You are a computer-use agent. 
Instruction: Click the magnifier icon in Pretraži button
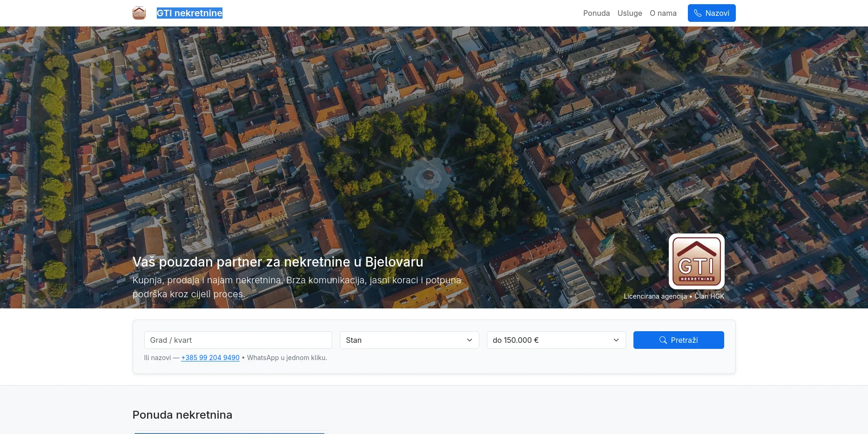click(663, 340)
